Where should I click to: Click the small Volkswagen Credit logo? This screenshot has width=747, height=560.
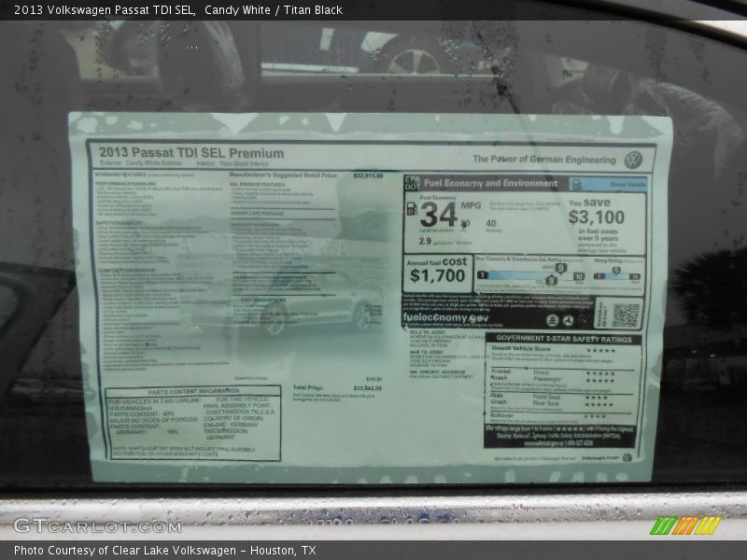627,457
